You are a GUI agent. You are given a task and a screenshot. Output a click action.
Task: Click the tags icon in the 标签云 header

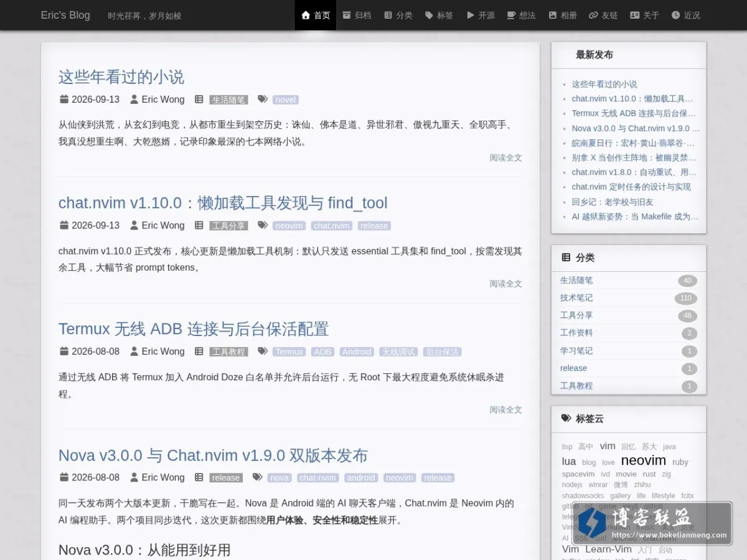566,418
